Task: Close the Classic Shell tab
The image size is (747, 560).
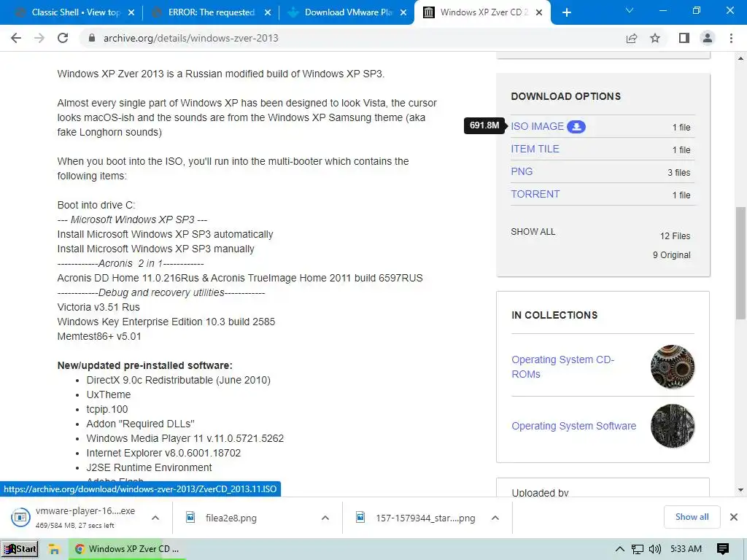Action: pos(131,12)
